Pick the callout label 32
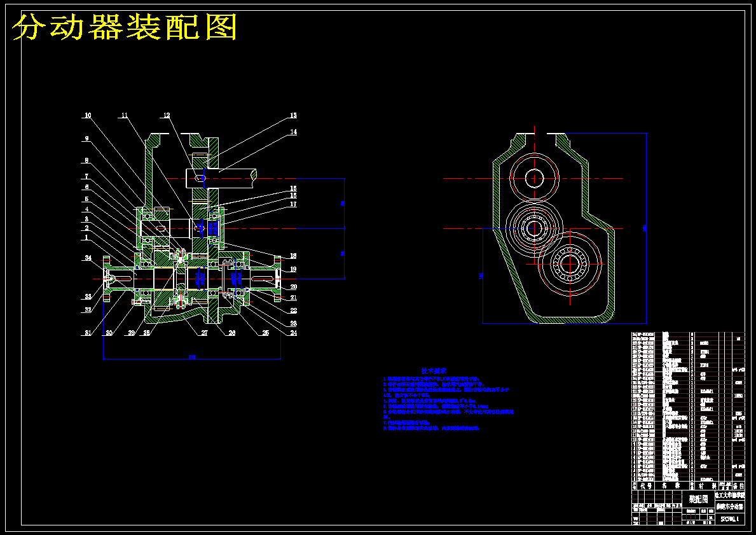Viewport: 756px width, 535px height. (x=88, y=310)
